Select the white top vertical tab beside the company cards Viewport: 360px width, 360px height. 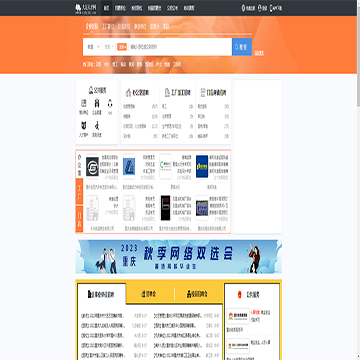(79, 164)
